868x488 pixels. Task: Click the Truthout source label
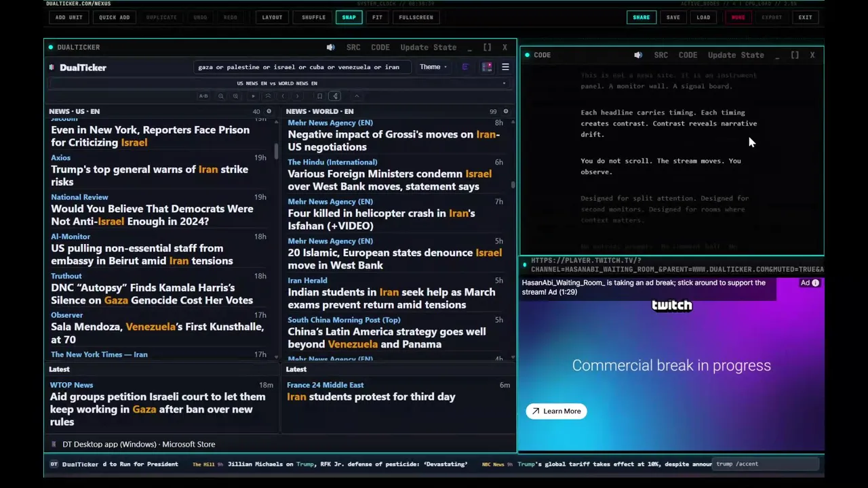[66, 276]
